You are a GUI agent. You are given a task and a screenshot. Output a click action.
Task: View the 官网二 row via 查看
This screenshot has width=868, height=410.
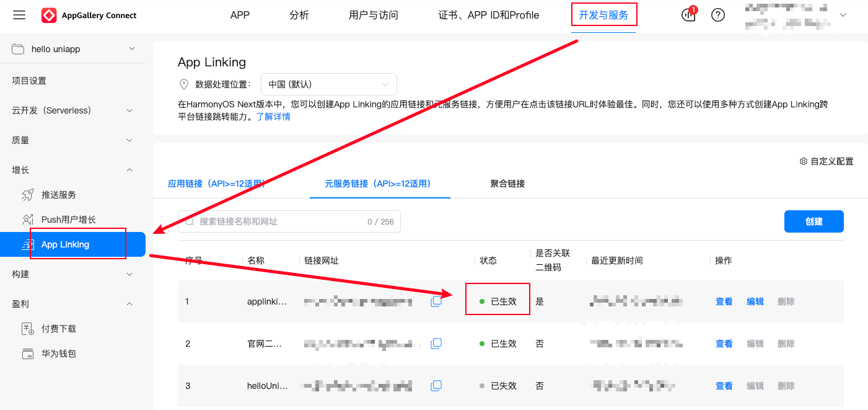pyautogui.click(x=724, y=344)
